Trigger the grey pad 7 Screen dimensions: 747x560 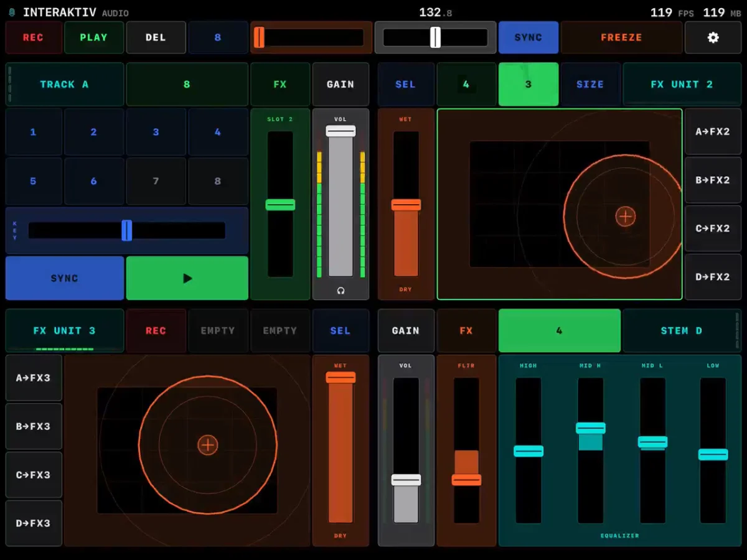coord(156,181)
